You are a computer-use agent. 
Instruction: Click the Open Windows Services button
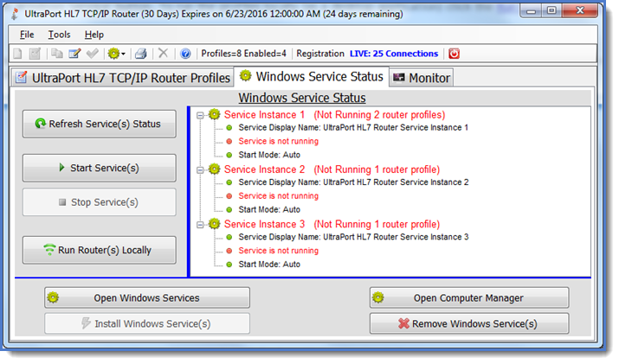pyautogui.click(x=147, y=297)
